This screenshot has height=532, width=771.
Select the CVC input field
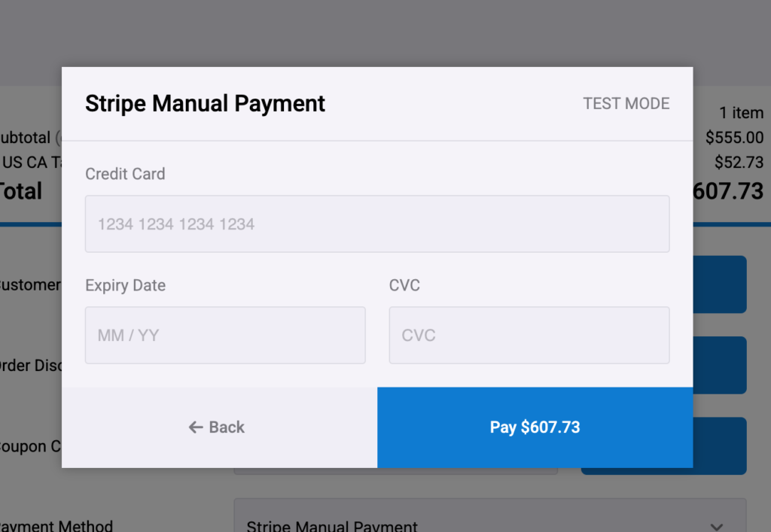[x=529, y=336]
